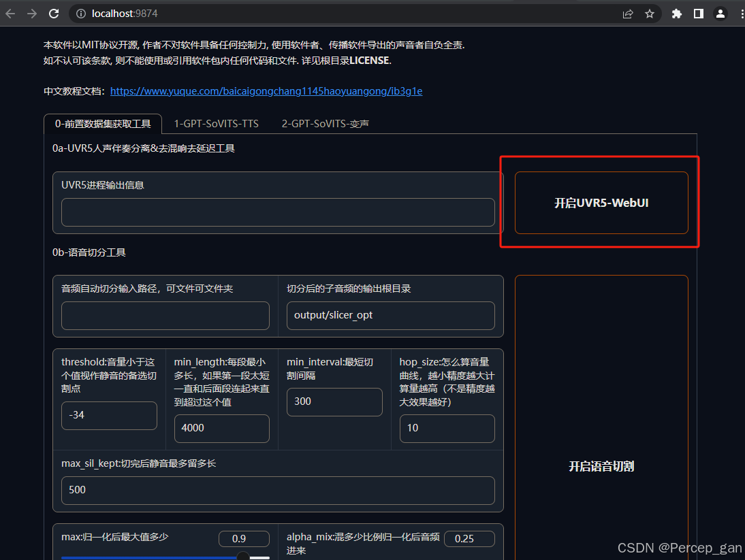Viewport: 745px width, 560px height.
Task: Click 0b-语音切分工具 section heading
Action: [89, 252]
